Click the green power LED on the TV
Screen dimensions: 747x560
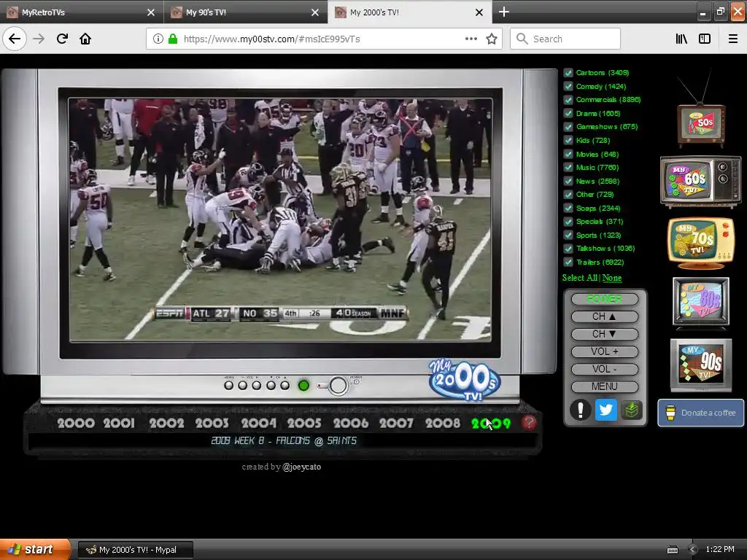[x=303, y=385]
